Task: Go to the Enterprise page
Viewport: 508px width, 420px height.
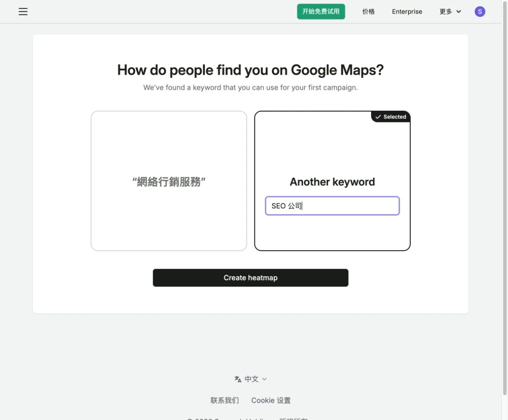Action: point(407,12)
